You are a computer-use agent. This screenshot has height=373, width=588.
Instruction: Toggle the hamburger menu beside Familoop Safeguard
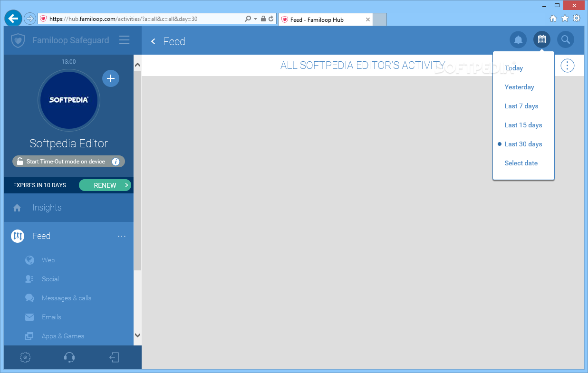click(x=124, y=40)
